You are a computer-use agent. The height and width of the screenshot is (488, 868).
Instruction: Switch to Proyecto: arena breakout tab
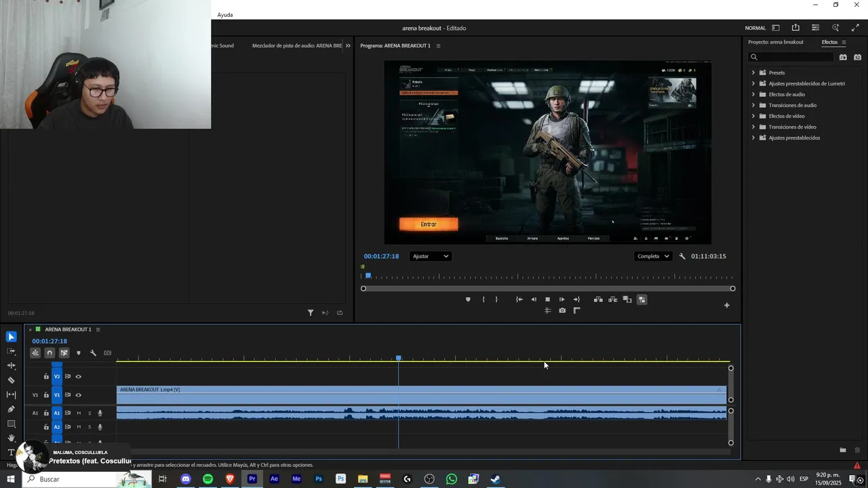[776, 42]
